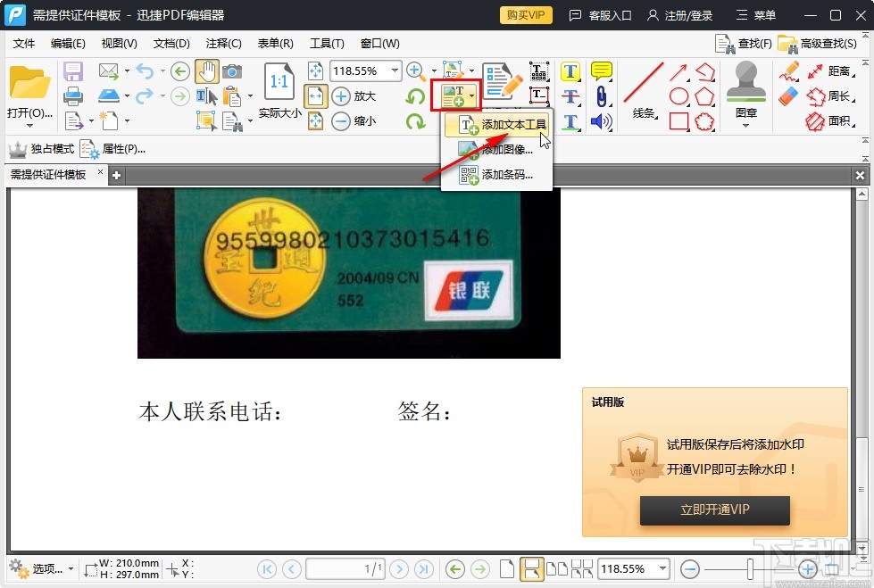Select the eraser annotation tool
This screenshot has width=874, height=588.
(x=787, y=95)
